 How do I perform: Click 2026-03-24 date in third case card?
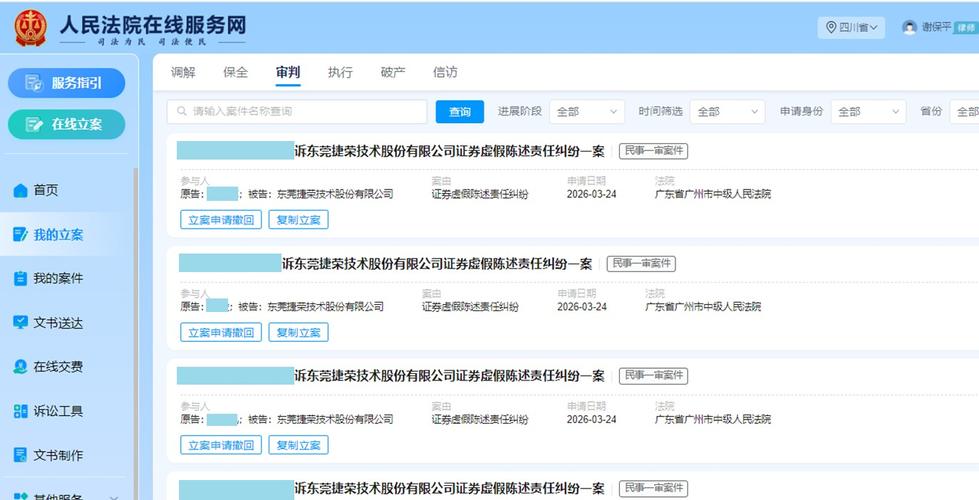pyautogui.click(x=591, y=419)
